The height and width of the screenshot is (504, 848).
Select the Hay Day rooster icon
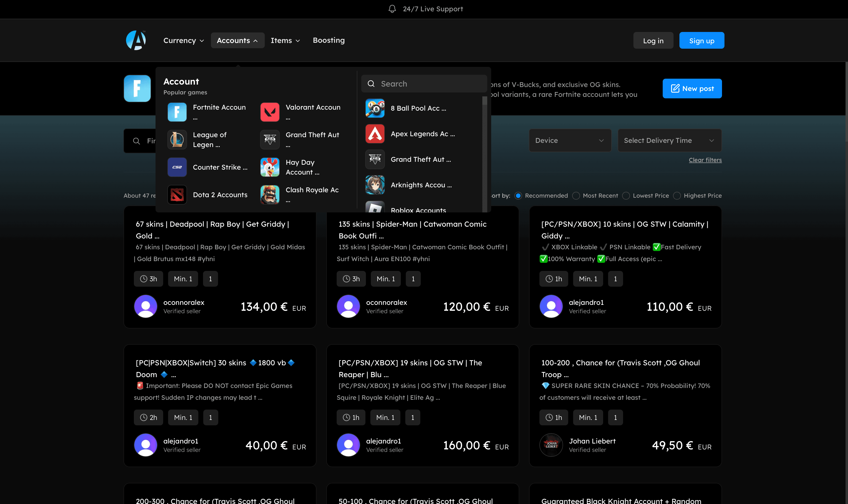coord(269,167)
